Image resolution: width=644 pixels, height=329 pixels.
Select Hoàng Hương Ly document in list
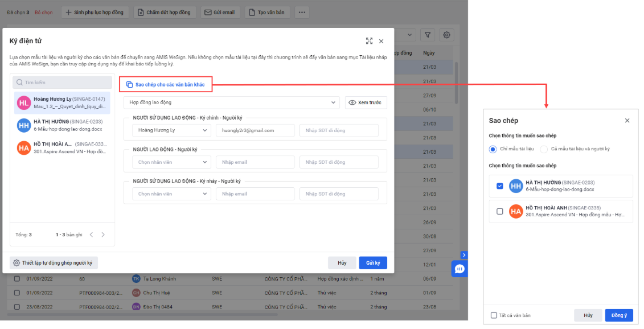(x=62, y=102)
